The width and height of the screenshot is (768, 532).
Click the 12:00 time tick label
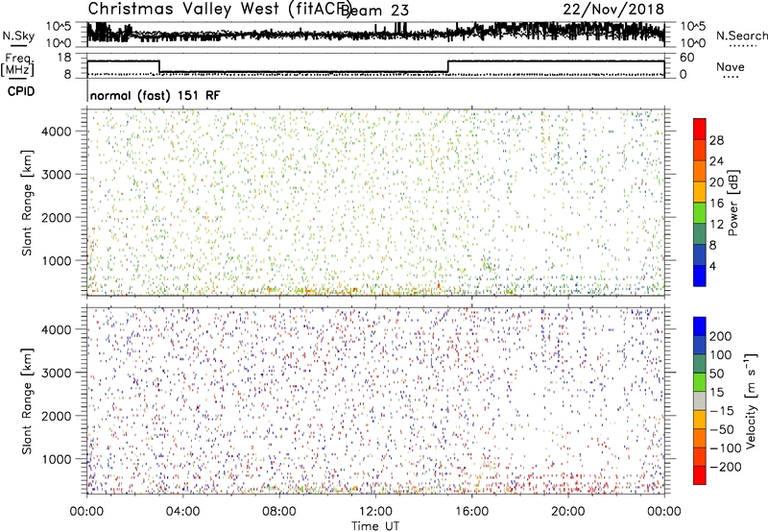[375, 512]
